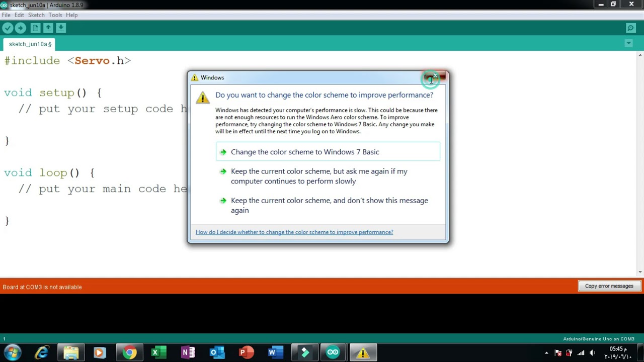Close the Windows color scheme dialog
Image resolution: width=644 pixels, height=362 pixels.
point(435,76)
